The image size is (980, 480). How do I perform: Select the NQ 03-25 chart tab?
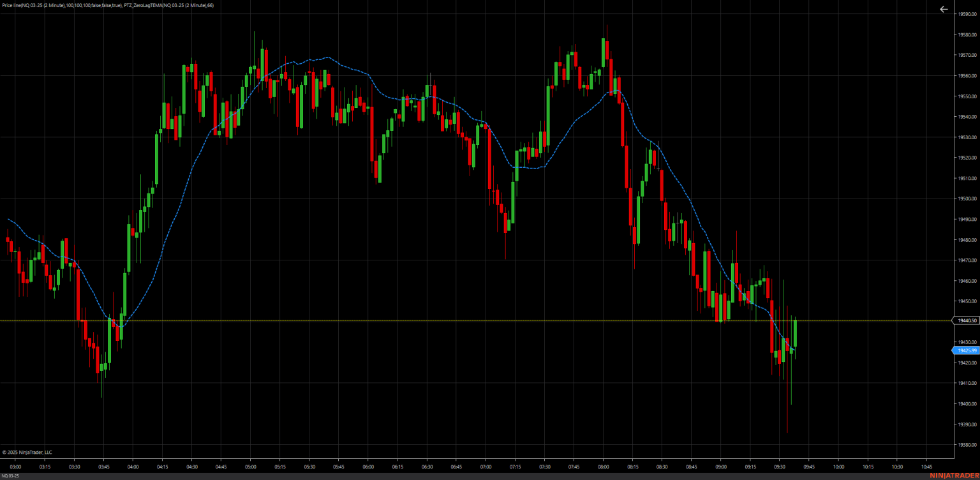pos(10,476)
